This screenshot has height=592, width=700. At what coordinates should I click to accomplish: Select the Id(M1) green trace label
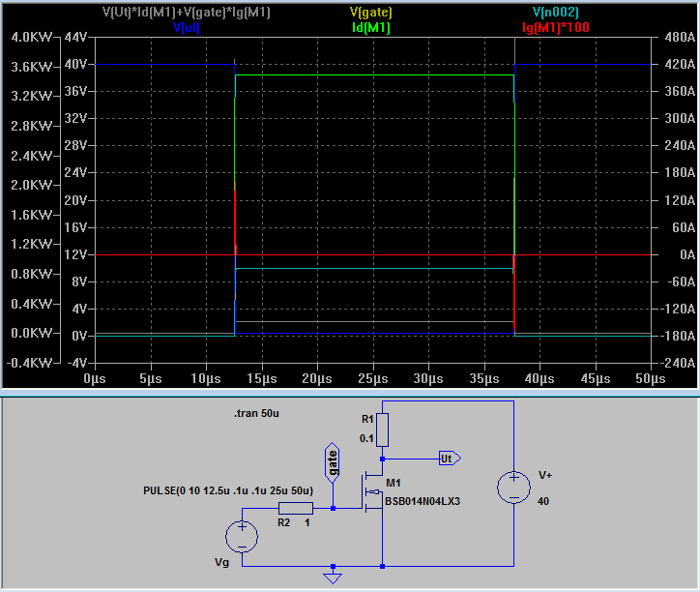[x=371, y=28]
